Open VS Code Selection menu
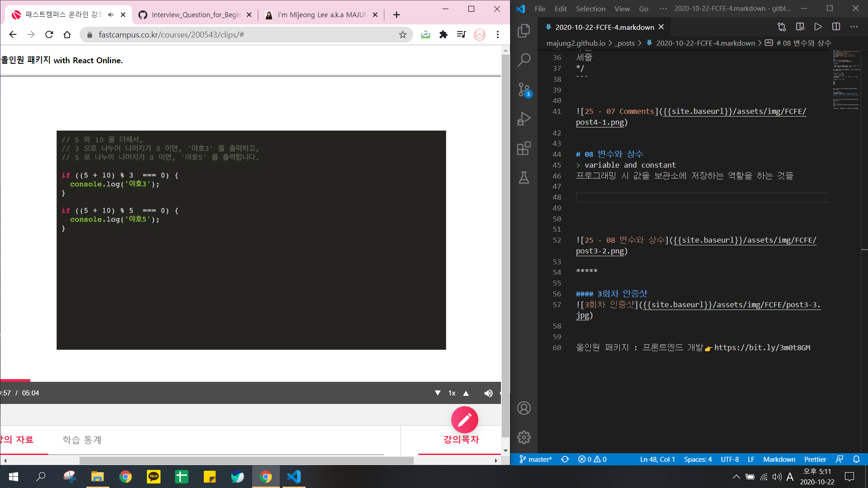Screen dimensions: 868x488 point(590,9)
